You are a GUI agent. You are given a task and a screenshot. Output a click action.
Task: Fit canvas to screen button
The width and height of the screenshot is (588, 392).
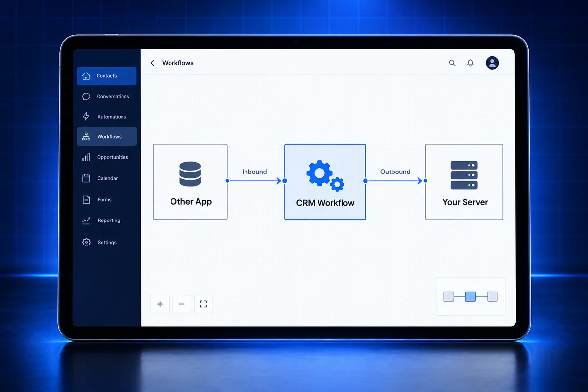click(203, 304)
